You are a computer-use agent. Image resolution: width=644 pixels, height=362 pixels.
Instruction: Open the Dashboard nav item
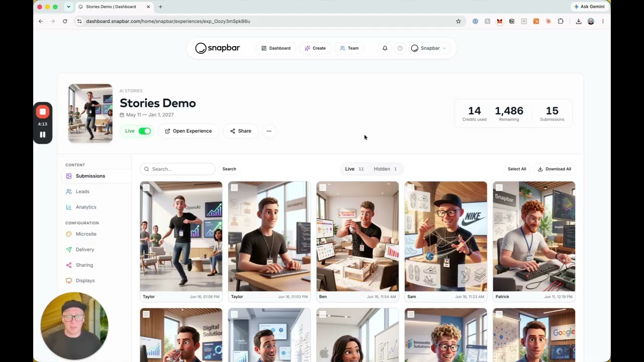pyautogui.click(x=276, y=48)
